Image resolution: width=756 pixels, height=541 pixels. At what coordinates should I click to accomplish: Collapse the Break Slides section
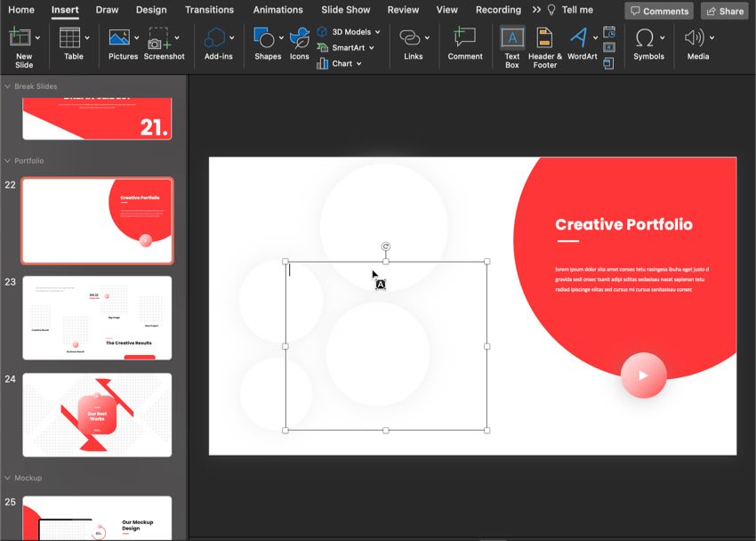coord(8,86)
